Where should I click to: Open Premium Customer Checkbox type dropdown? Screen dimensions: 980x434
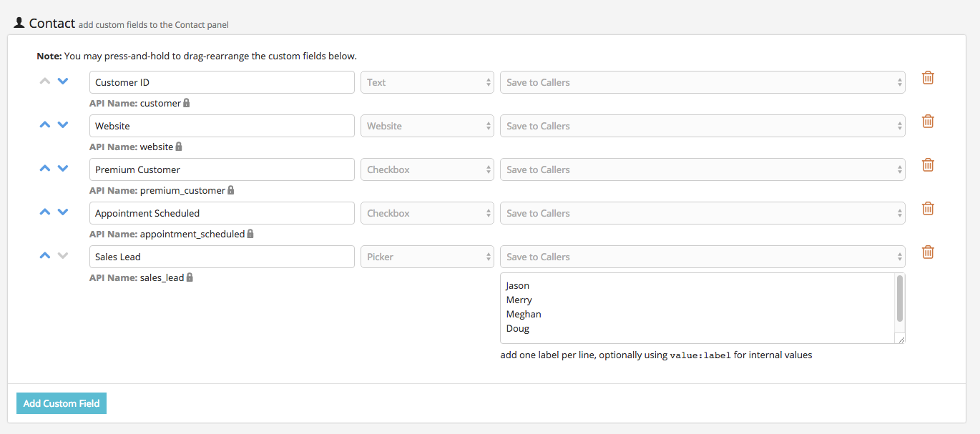(427, 169)
